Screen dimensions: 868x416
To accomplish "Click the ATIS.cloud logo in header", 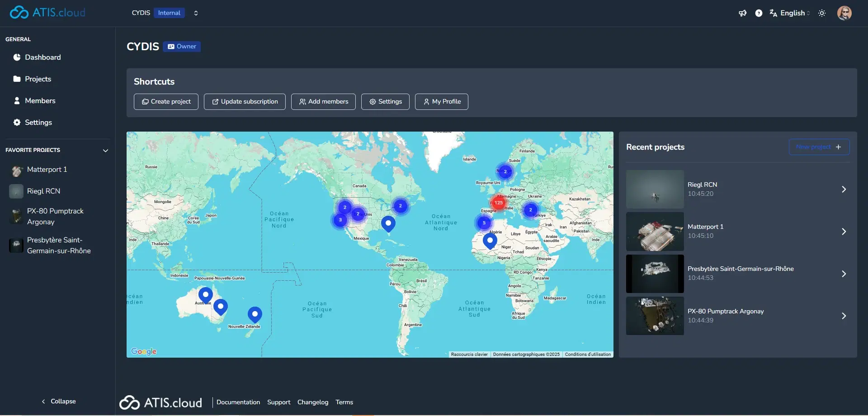I will (x=47, y=13).
